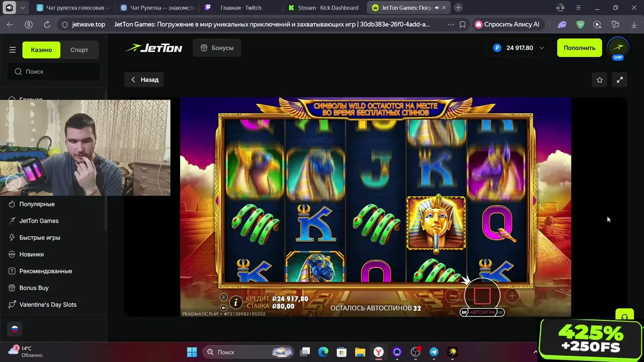Click the Bonus Buy cart icon
Screen dimensions: 644x362
click(x=12, y=288)
